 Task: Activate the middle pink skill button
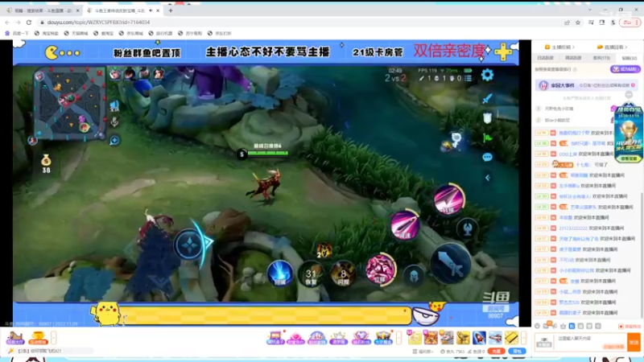point(405,225)
